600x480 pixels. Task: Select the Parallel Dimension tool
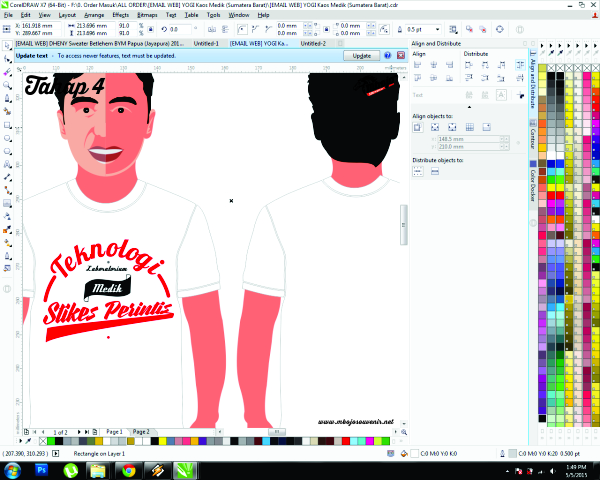(7, 177)
